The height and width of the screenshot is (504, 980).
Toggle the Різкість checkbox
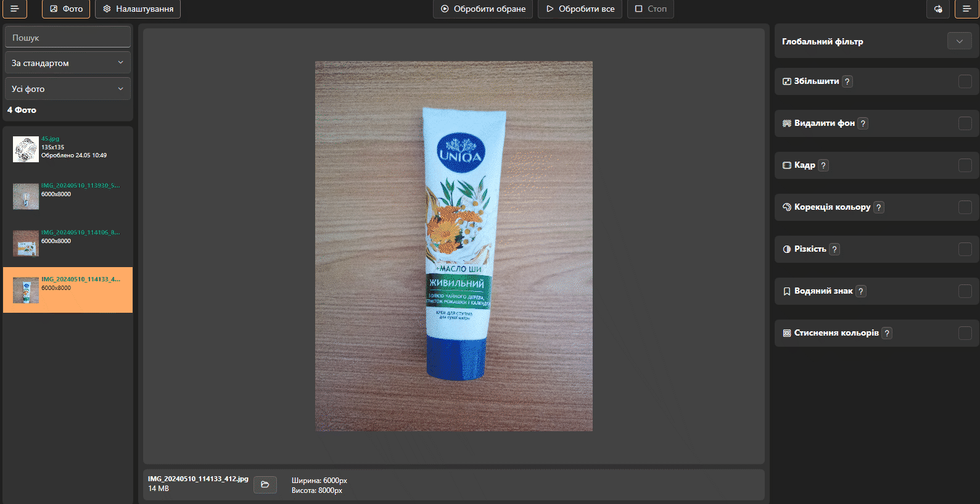[x=965, y=249]
